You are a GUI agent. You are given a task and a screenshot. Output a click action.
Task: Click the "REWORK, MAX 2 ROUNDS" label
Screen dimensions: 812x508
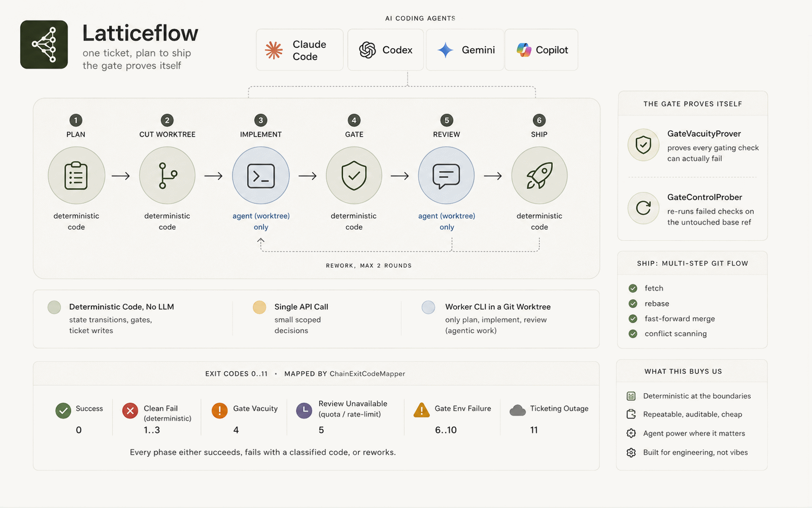tap(369, 266)
